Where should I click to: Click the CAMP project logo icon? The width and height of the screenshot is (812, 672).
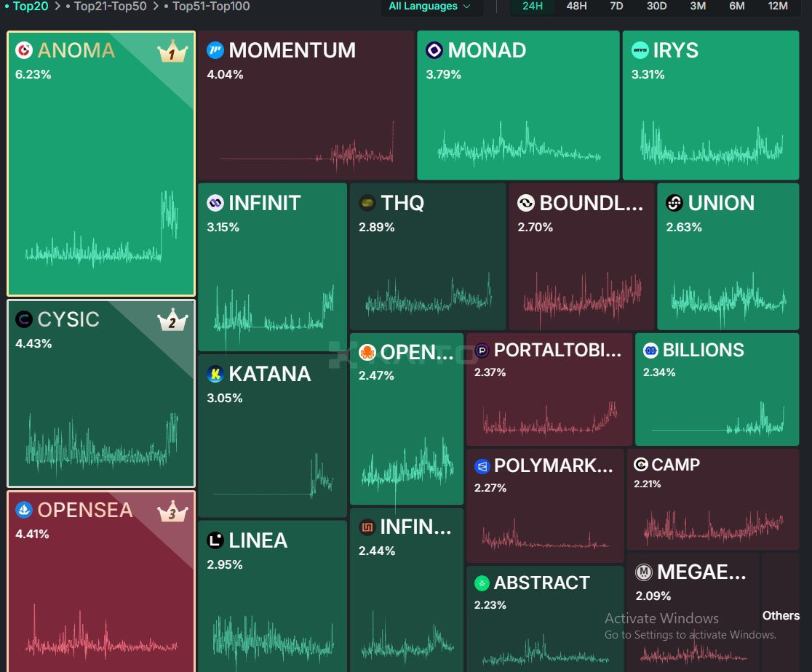coord(640,465)
